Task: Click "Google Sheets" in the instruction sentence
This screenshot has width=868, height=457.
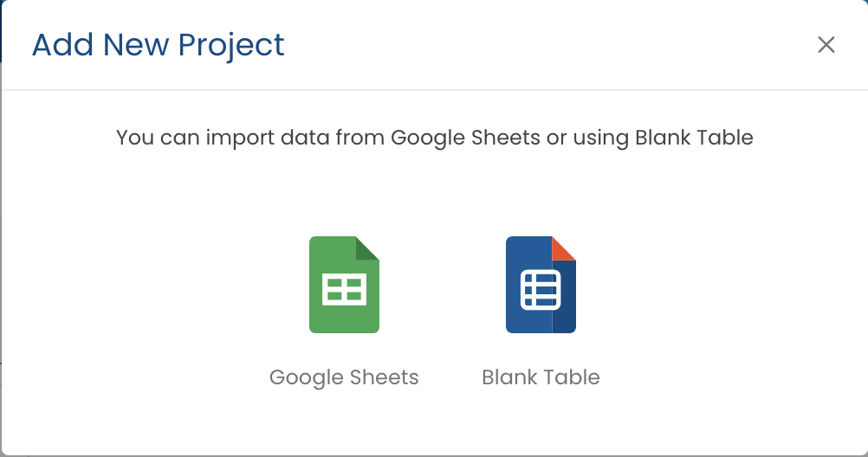Action: pos(465,138)
